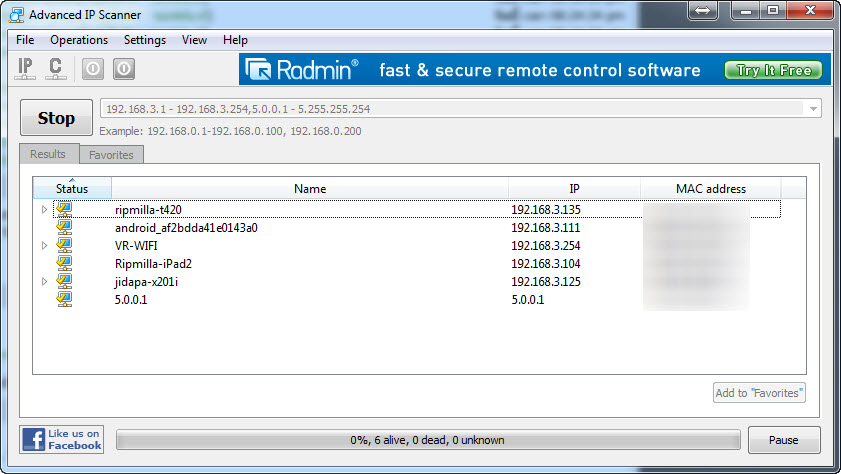Click the first power button toolbar icon

92,69
